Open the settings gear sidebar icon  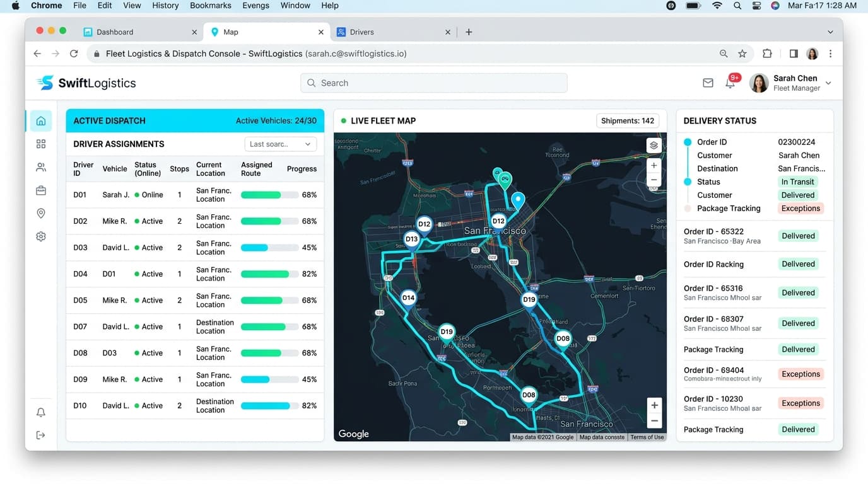point(41,237)
